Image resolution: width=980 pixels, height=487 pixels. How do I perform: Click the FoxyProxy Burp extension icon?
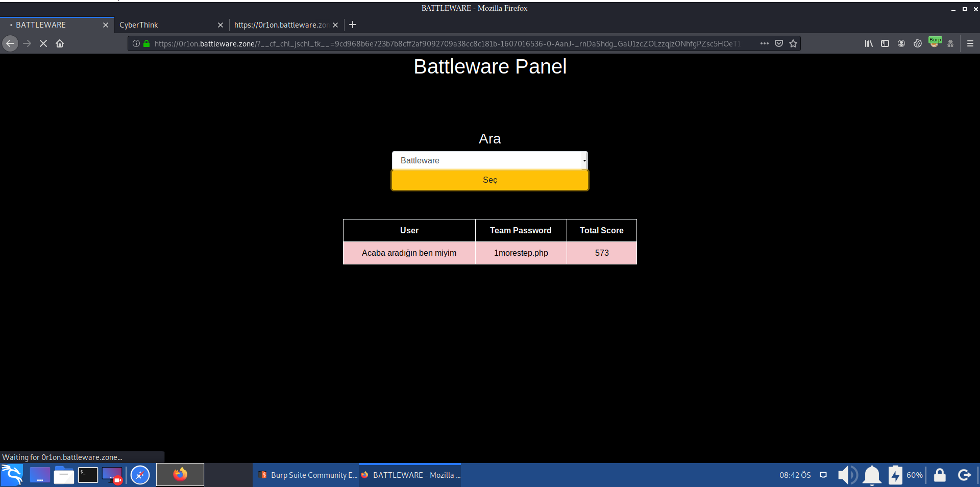pos(934,42)
